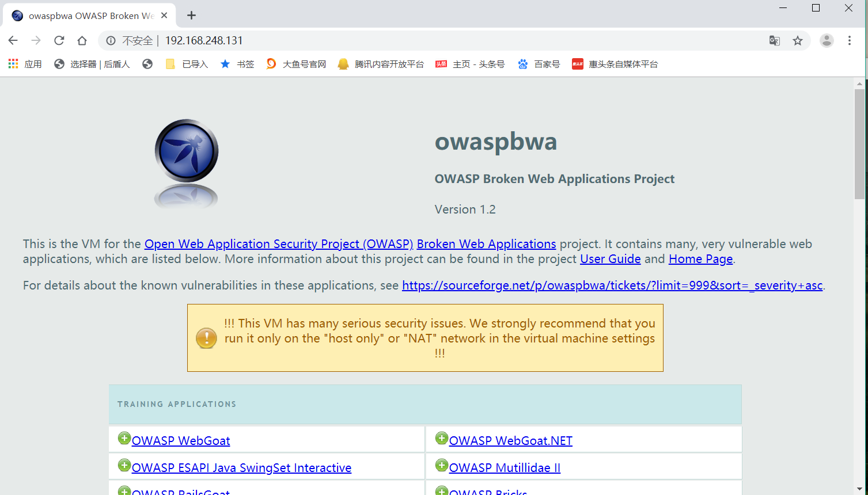Open the 大鱼号官网 bookmark

tap(296, 64)
